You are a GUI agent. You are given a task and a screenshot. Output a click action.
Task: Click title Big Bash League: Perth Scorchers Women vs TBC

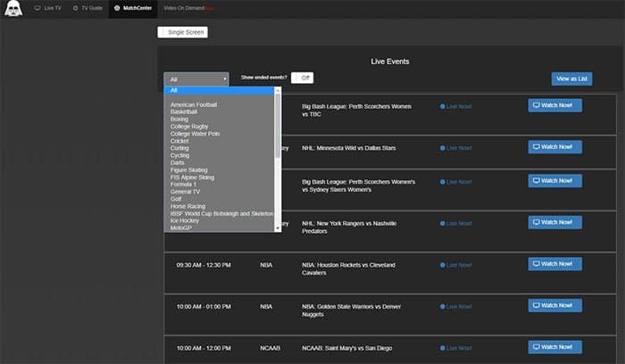tap(357, 111)
